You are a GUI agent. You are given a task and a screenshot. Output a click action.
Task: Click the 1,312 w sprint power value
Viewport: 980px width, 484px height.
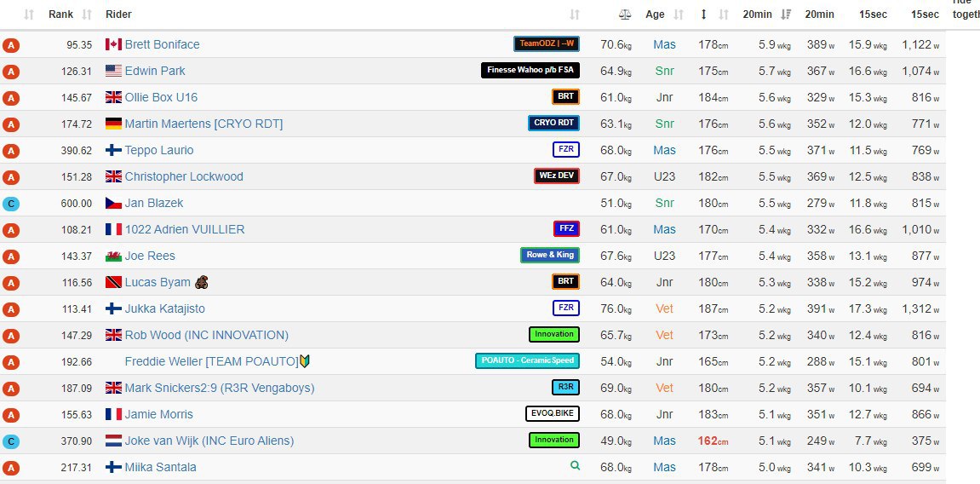[x=920, y=309]
